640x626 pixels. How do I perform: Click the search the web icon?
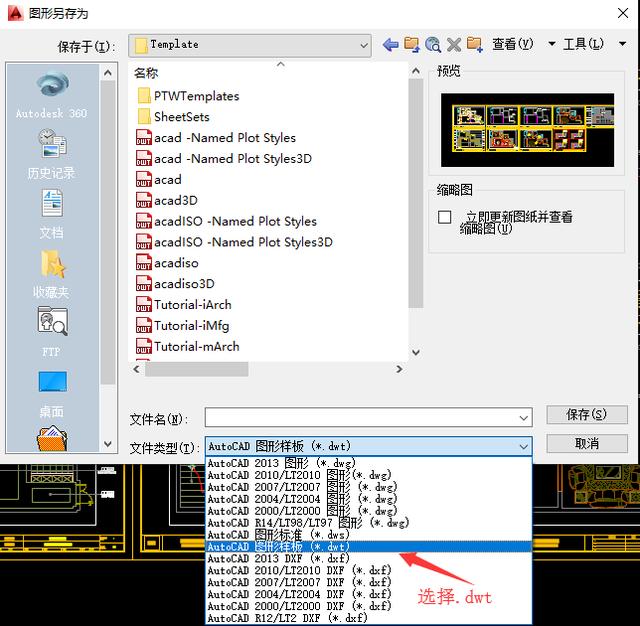tap(433, 44)
